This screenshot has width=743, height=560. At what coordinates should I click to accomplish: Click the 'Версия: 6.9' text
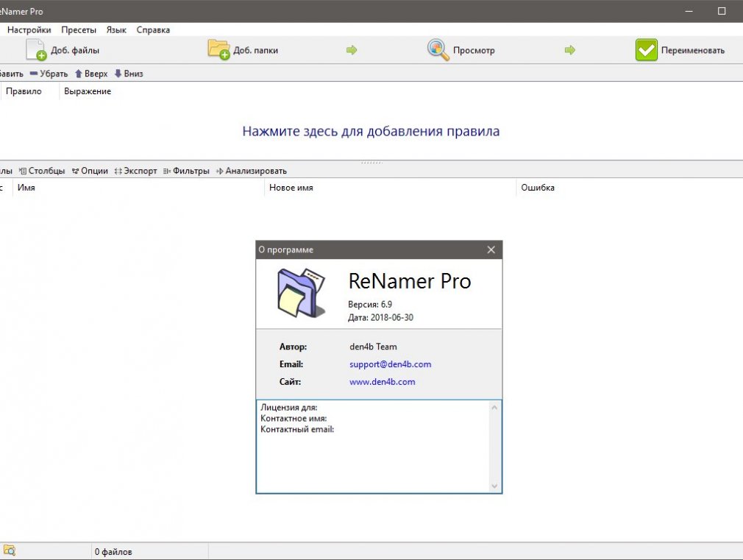click(370, 305)
